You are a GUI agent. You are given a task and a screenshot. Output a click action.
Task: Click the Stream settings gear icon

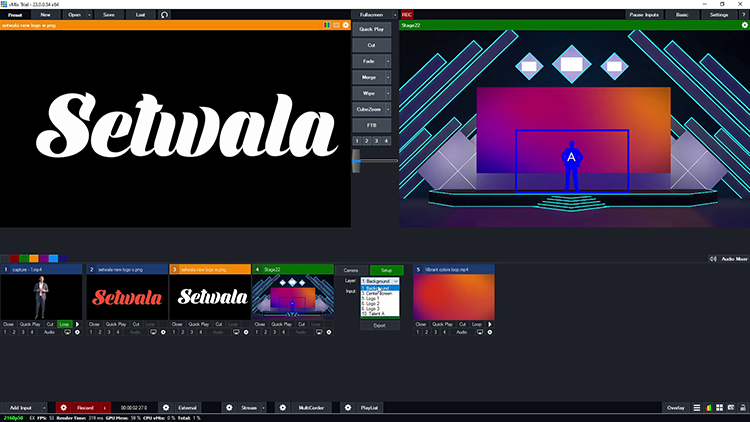click(228, 408)
